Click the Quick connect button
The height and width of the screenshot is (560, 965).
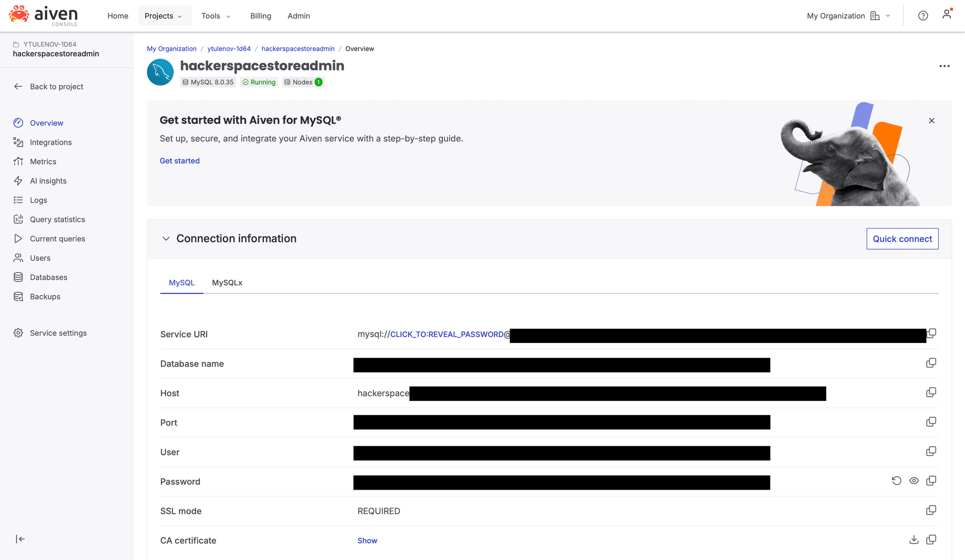pos(902,239)
